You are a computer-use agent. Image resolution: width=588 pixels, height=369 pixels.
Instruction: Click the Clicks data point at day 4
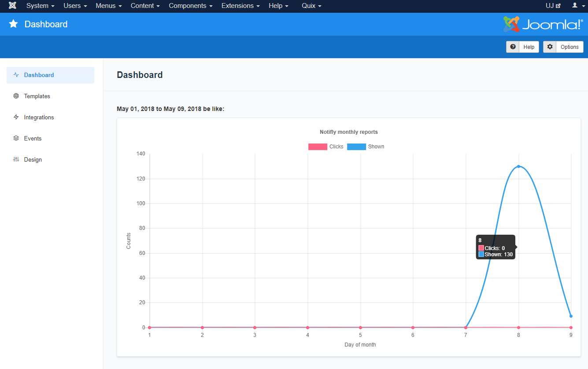click(307, 328)
